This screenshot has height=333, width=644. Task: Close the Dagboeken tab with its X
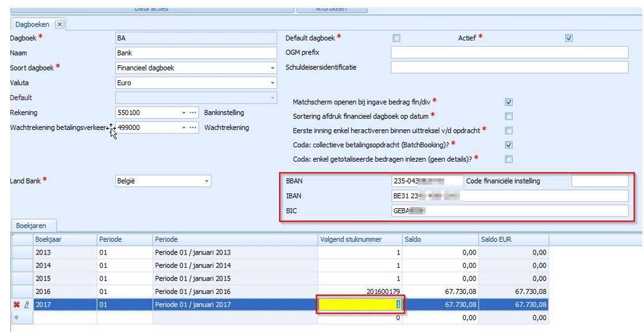59,24
